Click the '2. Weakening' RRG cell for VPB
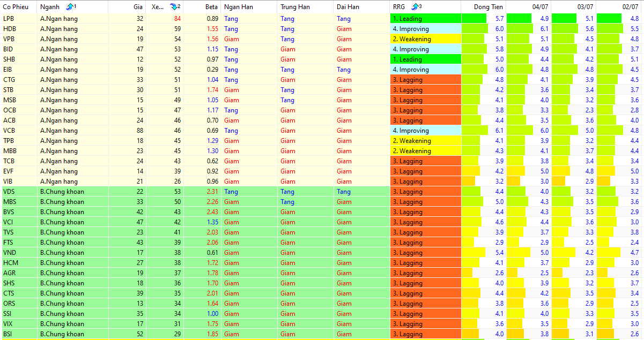The height and width of the screenshot is (340, 644). pyautogui.click(x=426, y=39)
